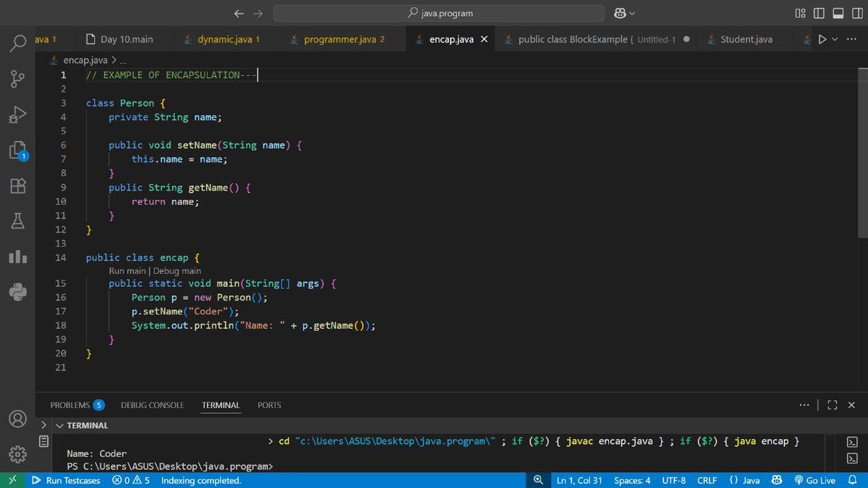Open the Testing flask view
This screenshot has width=868, height=488.
click(x=18, y=221)
